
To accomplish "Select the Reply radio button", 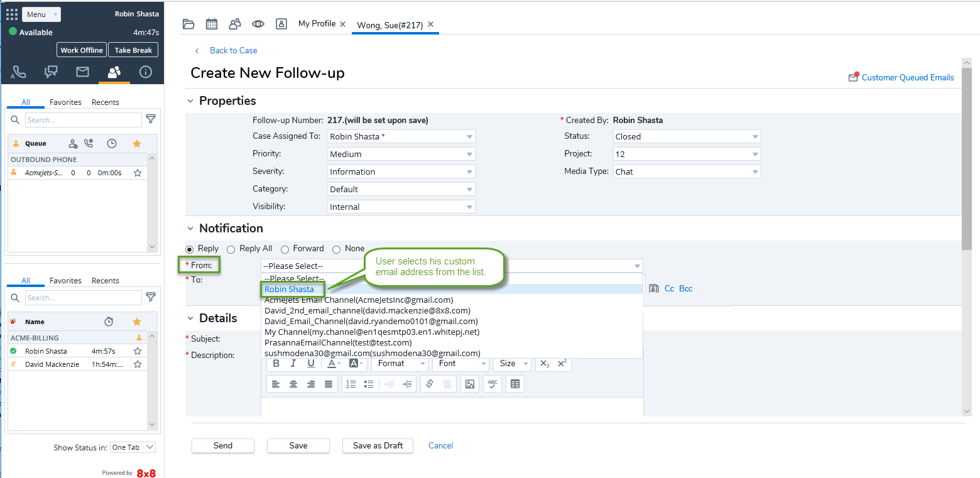I will [190, 249].
